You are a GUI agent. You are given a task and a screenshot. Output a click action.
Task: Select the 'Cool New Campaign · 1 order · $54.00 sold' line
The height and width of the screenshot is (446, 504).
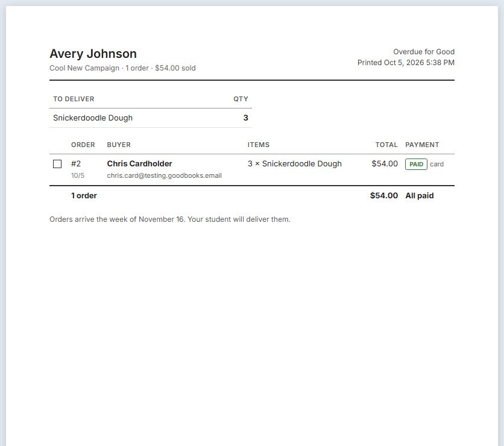coord(122,68)
